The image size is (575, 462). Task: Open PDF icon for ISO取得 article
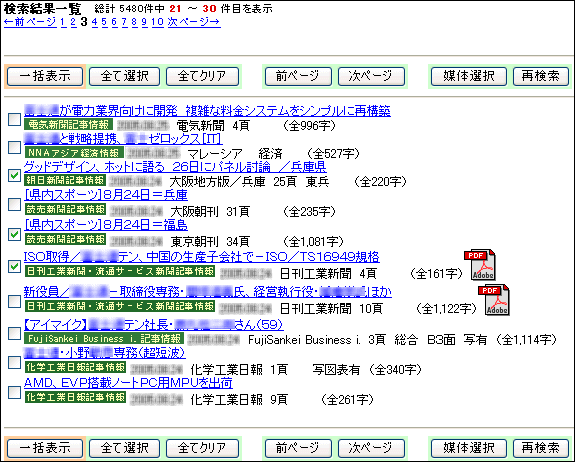click(x=480, y=265)
